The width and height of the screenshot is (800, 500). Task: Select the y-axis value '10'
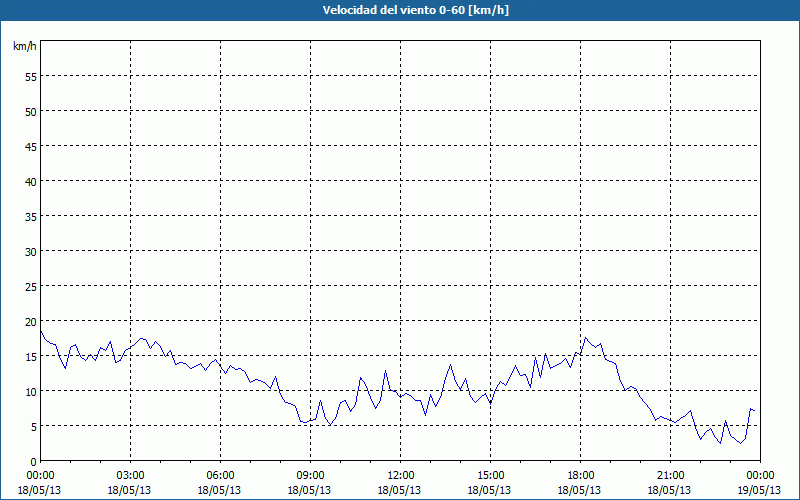click(31, 392)
